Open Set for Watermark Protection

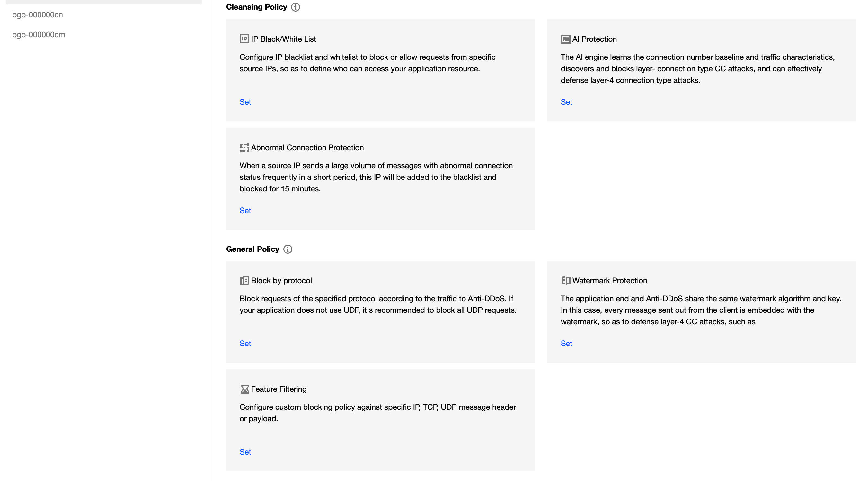click(x=566, y=344)
